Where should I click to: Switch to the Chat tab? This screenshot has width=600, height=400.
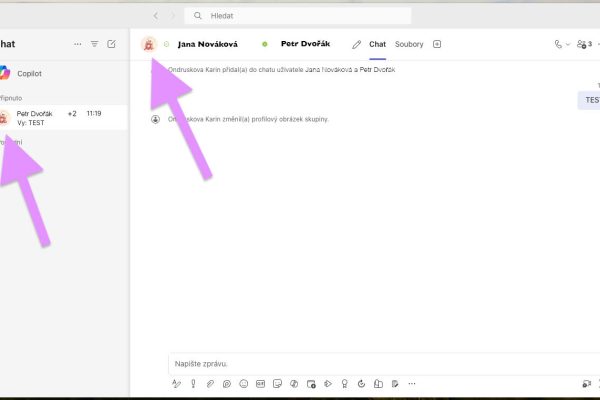click(x=377, y=45)
